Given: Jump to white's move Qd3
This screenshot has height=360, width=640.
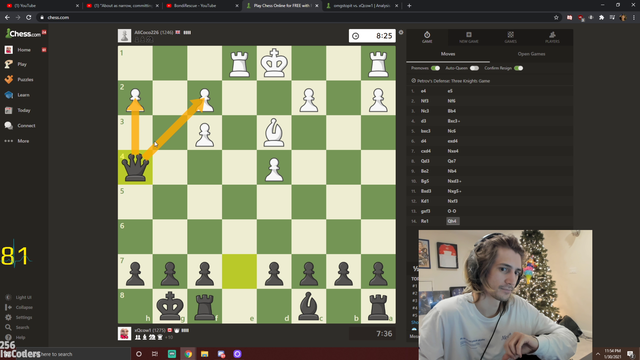Looking at the screenshot, I should [x=424, y=161].
